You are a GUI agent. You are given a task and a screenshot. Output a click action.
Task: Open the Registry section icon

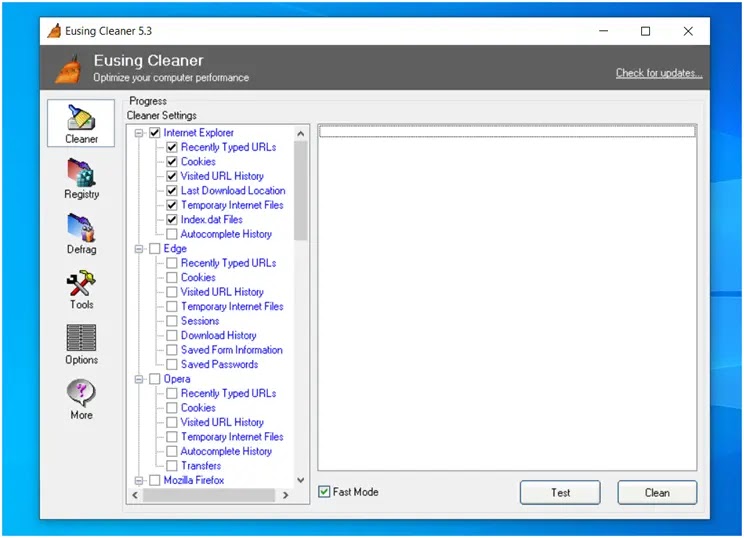(81, 179)
